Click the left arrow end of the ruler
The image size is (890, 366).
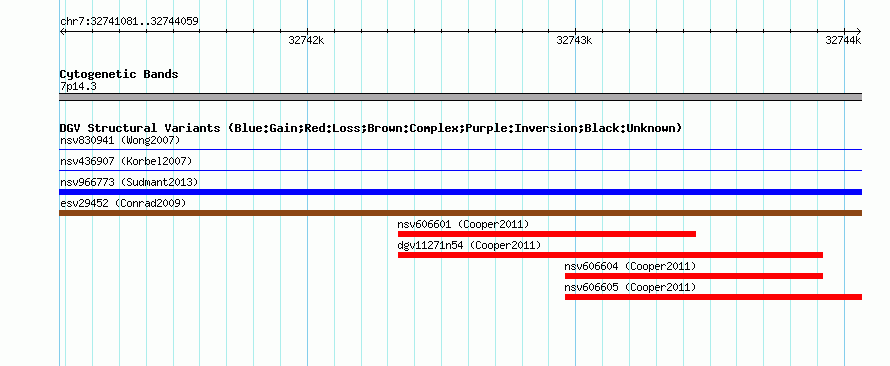[62, 31]
